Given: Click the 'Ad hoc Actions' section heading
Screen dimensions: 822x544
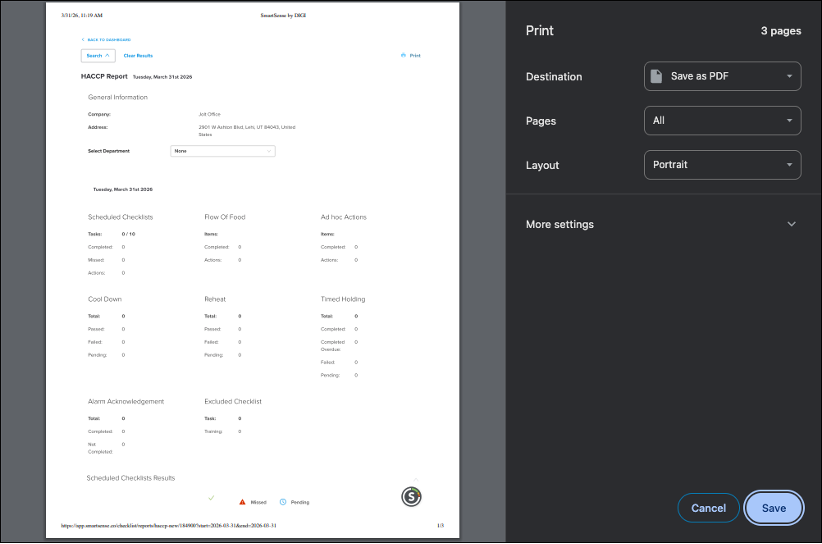Looking at the screenshot, I should tap(343, 217).
